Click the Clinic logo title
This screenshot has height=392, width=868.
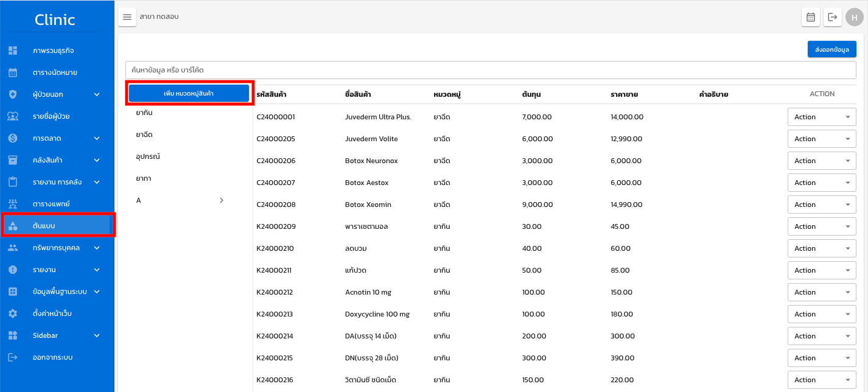click(55, 19)
